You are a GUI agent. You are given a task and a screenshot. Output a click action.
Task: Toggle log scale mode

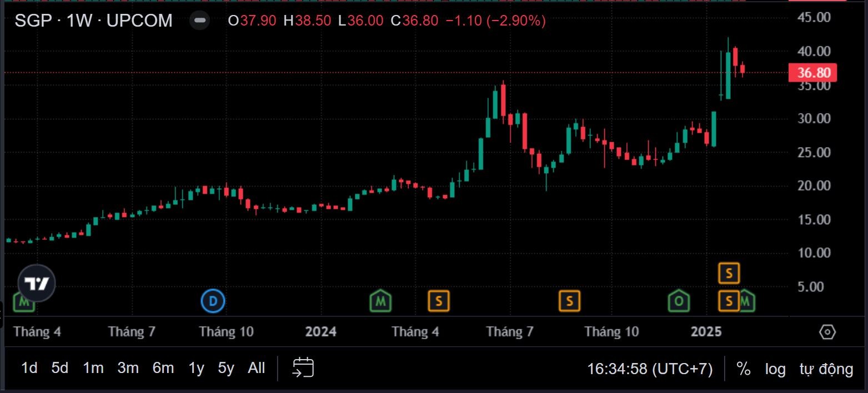[775, 369]
